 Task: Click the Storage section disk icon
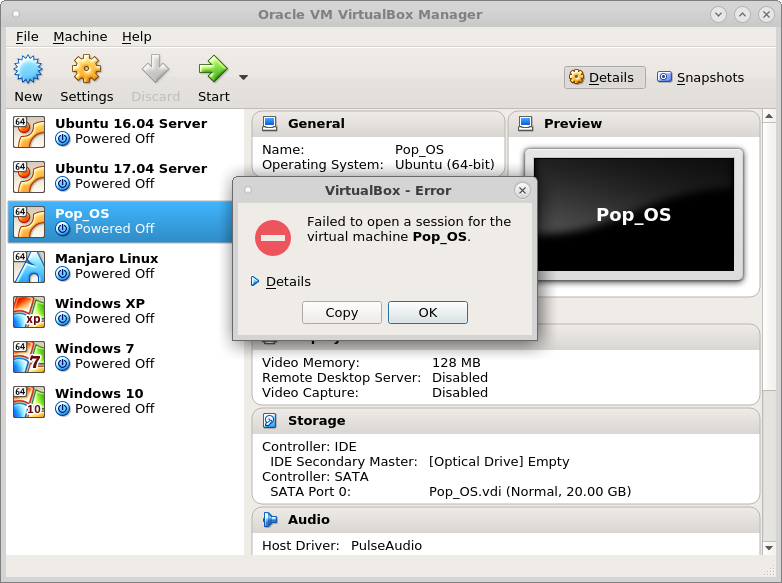pos(270,420)
